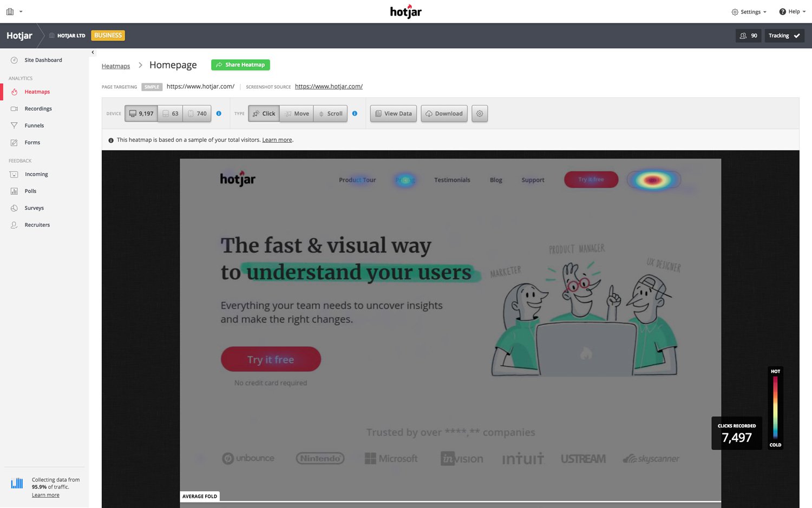
Task: Open Funnels in the sidebar
Action: pyautogui.click(x=34, y=126)
